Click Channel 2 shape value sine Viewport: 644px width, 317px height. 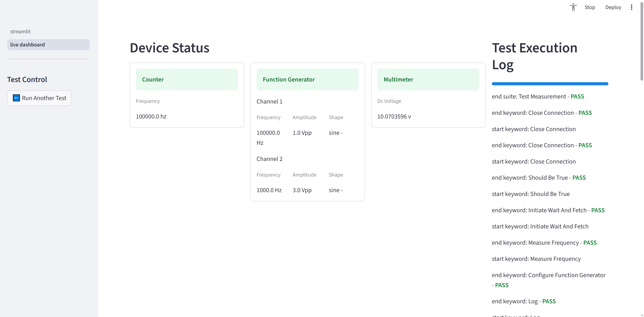coord(335,190)
